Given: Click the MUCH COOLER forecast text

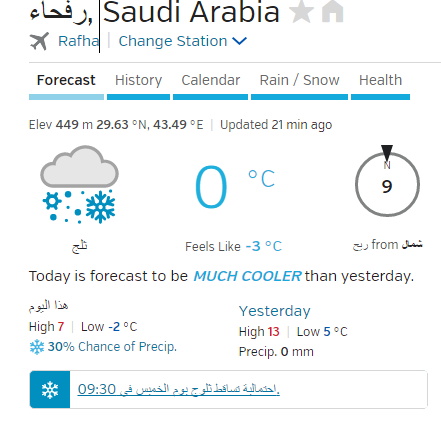Looking at the screenshot, I should (247, 276).
